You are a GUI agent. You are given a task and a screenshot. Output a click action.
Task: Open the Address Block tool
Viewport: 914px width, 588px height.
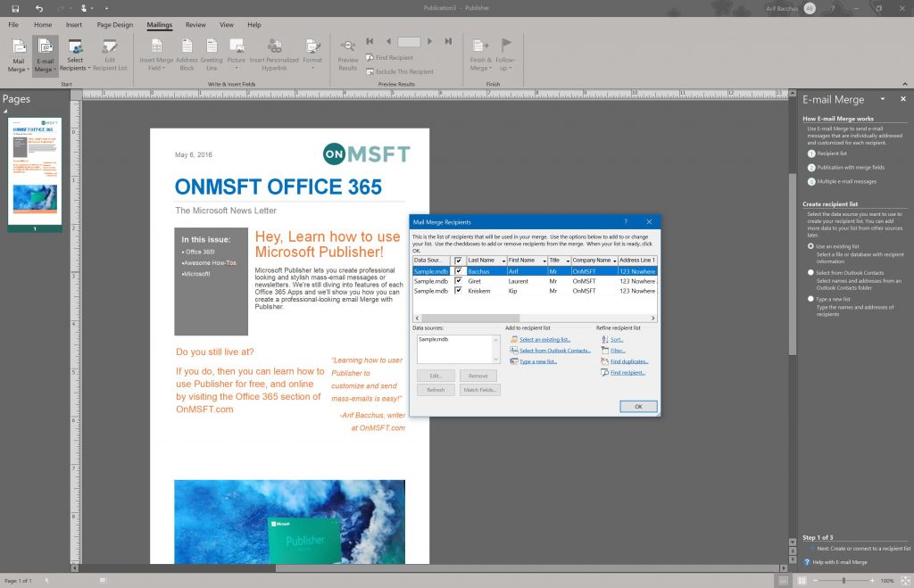coord(186,46)
